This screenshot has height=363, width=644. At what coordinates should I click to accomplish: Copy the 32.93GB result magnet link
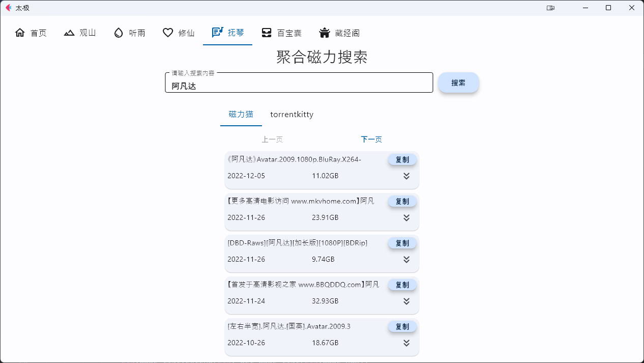click(402, 284)
